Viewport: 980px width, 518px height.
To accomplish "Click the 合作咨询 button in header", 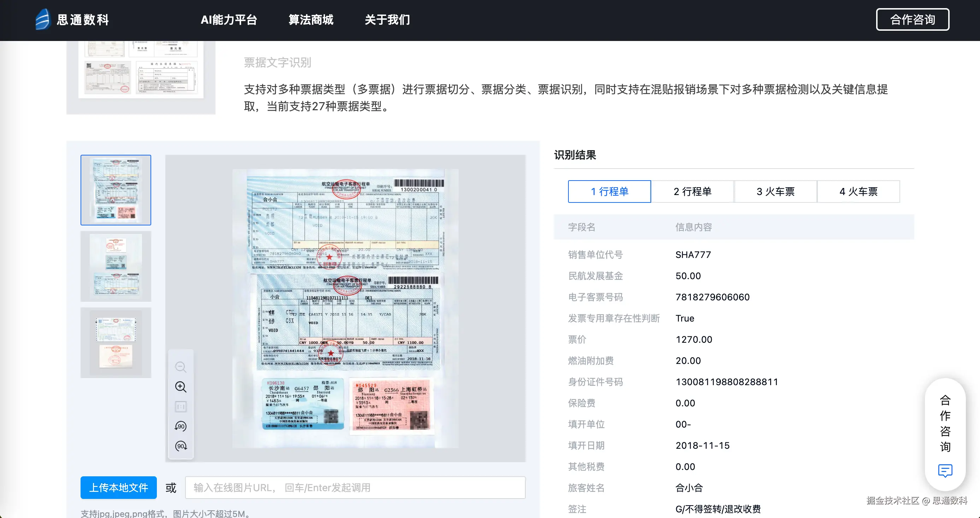I will (912, 19).
